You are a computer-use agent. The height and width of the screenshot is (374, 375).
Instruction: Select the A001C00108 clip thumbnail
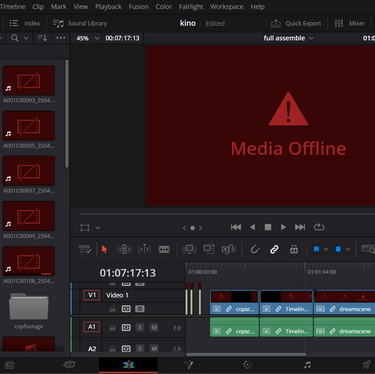(29, 261)
